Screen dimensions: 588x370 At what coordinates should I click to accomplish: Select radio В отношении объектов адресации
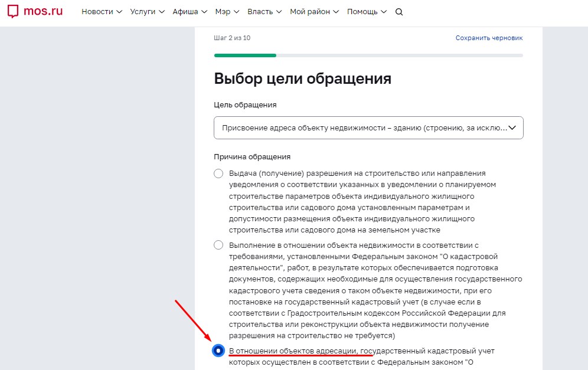point(218,351)
